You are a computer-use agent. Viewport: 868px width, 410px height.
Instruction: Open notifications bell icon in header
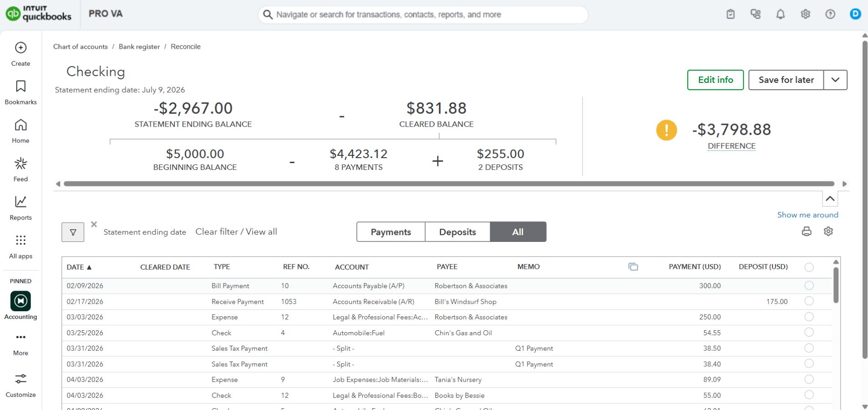tap(781, 14)
